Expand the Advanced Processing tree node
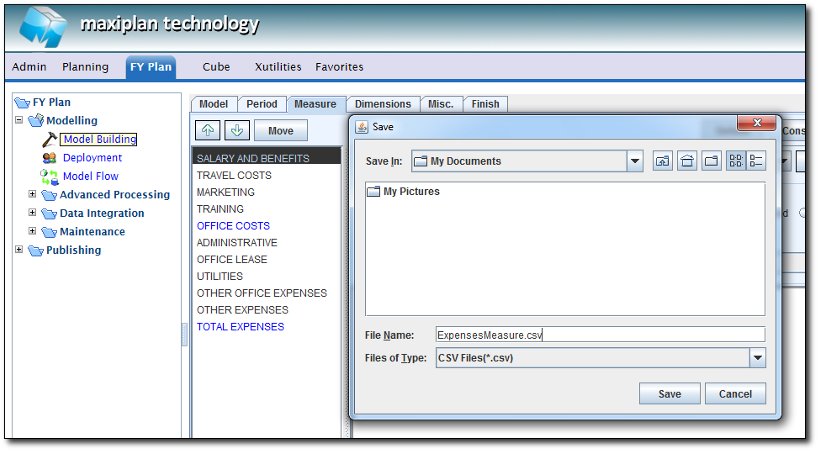Screen dimensions: 818x451 click(32, 194)
